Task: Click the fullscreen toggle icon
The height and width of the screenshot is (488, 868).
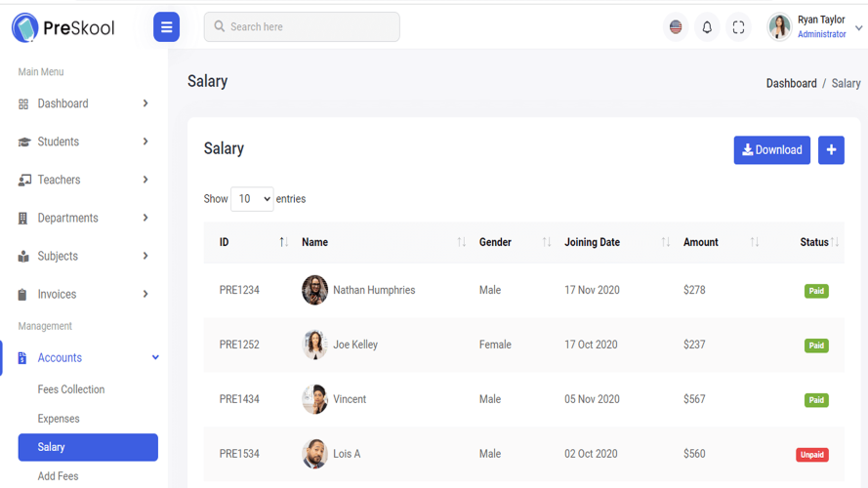Action: point(738,27)
